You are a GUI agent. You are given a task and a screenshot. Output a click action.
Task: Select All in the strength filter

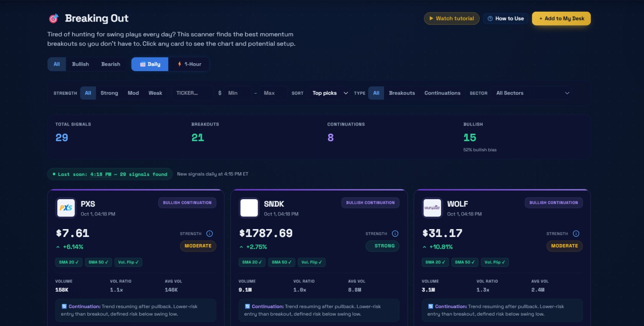click(88, 93)
